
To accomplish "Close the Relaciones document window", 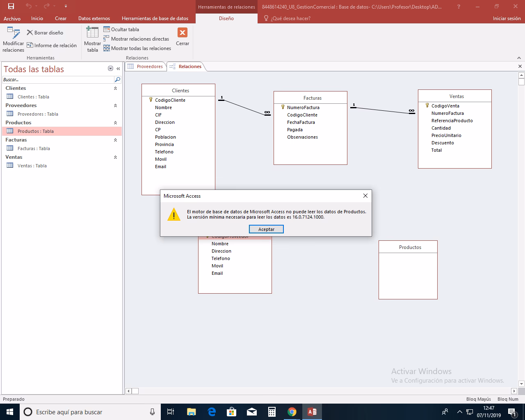I will coord(520,66).
